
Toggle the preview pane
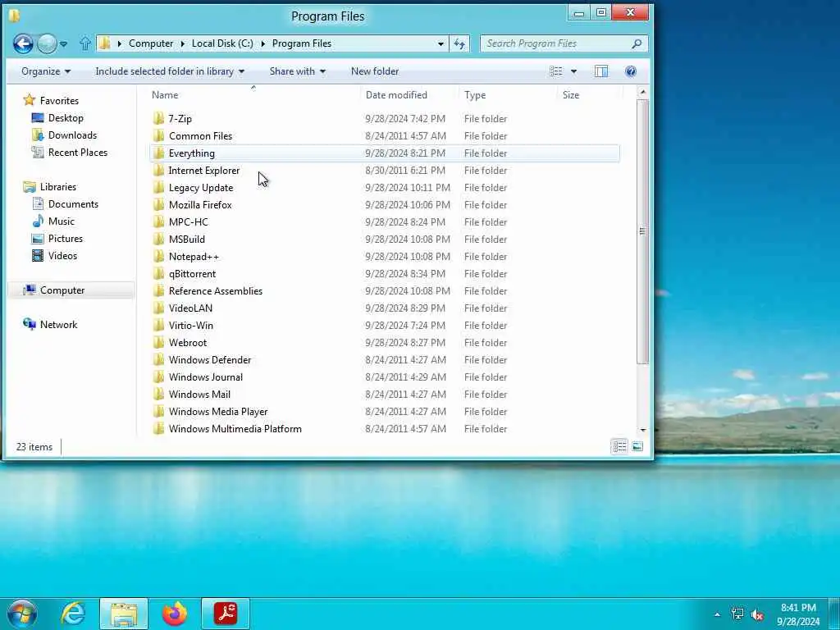tap(601, 71)
